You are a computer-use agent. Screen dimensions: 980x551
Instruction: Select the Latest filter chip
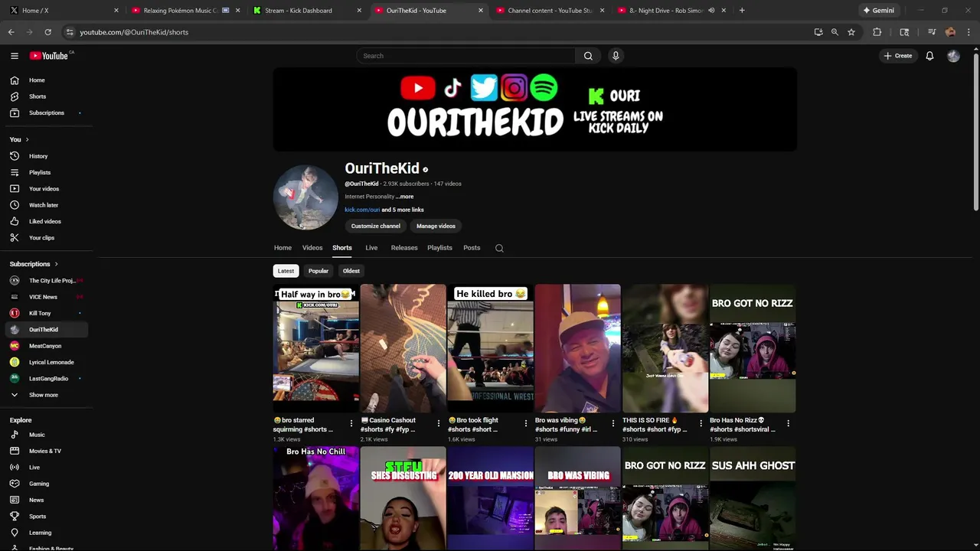[x=286, y=271]
